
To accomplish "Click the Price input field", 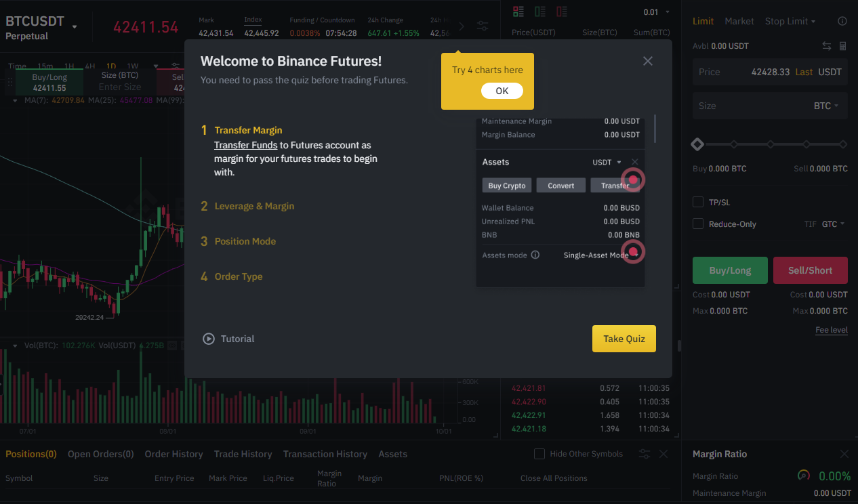I will coord(770,72).
